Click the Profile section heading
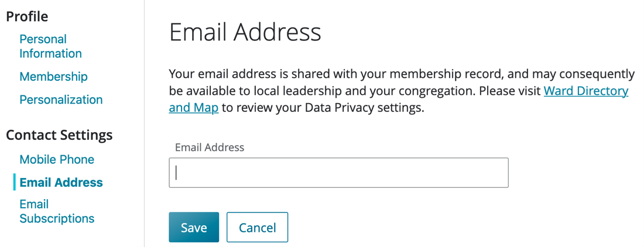Viewport: 644px width, 247px height. (27, 16)
